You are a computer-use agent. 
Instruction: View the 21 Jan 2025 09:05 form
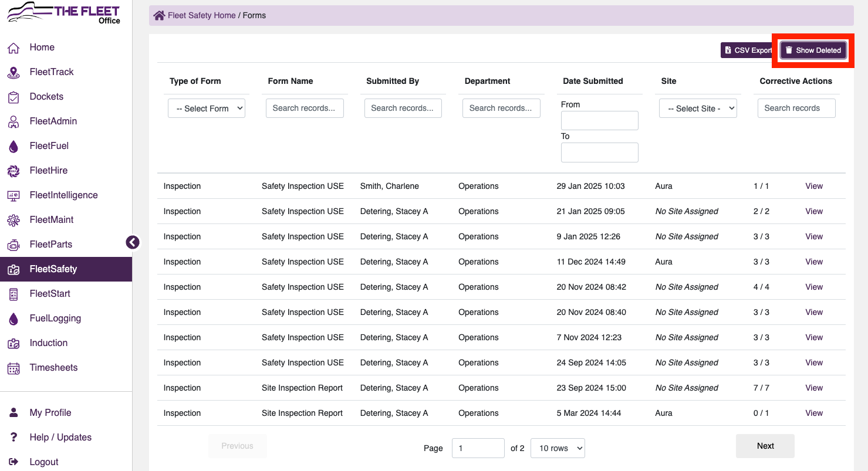814,212
